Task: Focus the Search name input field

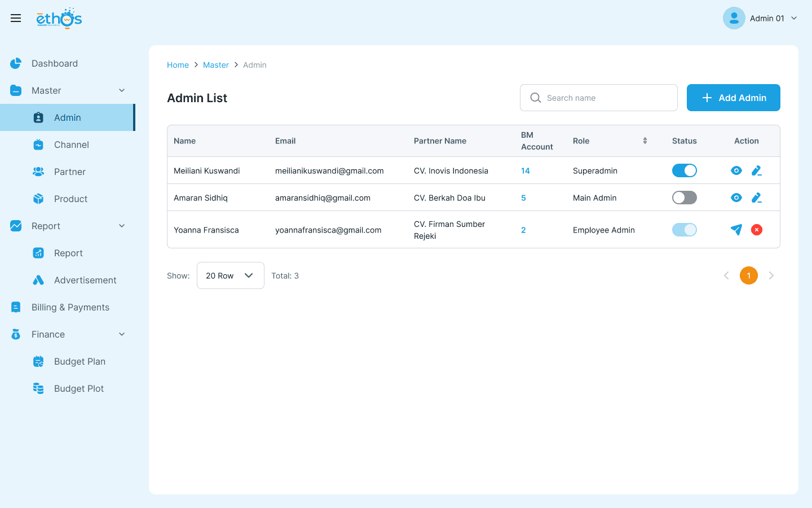Action: 599,98
